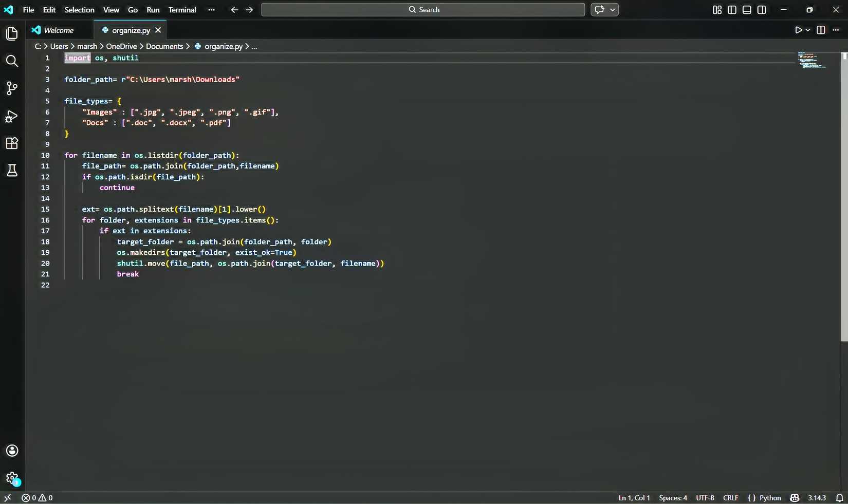Open the Explorer view in the activity bar

pyautogui.click(x=12, y=34)
